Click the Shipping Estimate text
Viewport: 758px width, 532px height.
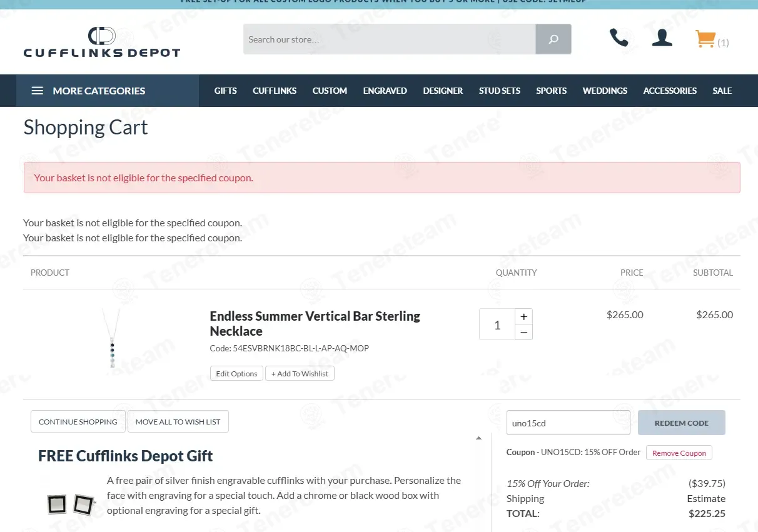click(x=706, y=498)
